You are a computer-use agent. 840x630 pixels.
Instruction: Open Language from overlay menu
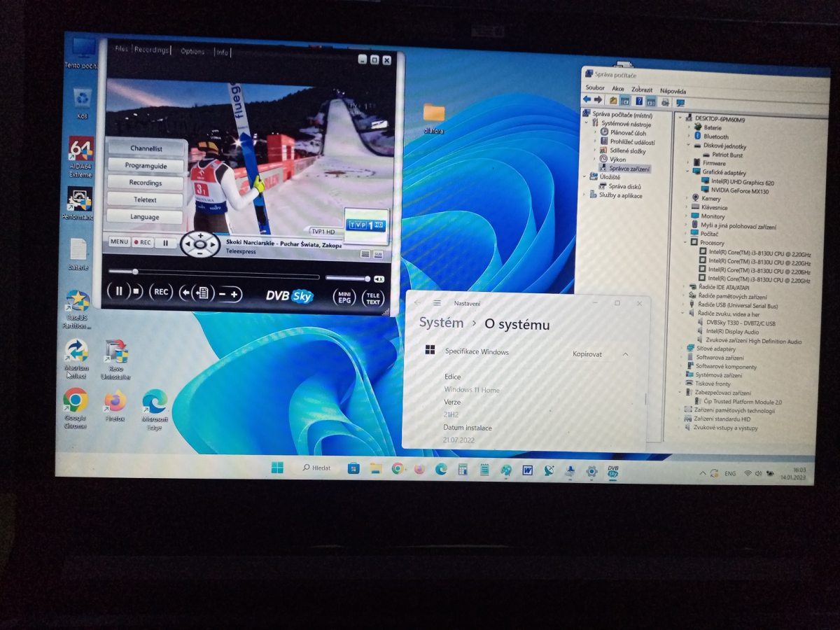pos(145,217)
